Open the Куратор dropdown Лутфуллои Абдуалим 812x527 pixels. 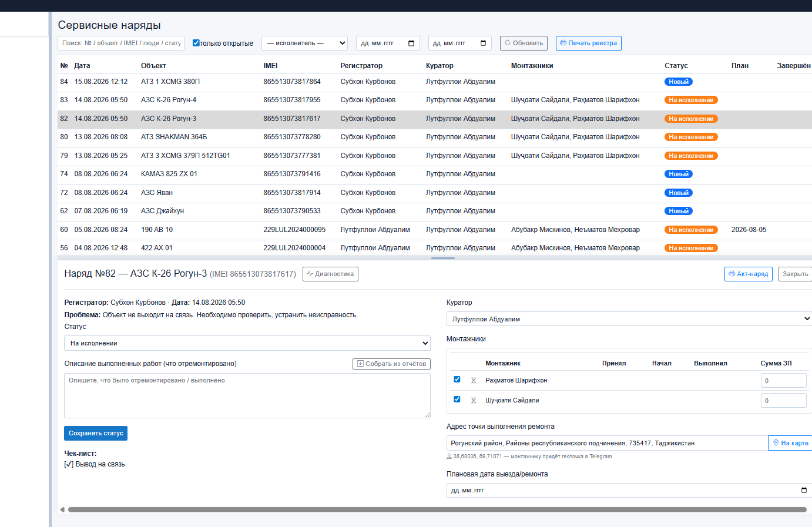(x=629, y=319)
